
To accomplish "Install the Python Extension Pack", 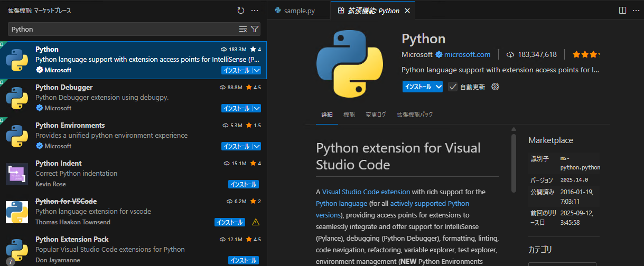I will coord(244,260).
